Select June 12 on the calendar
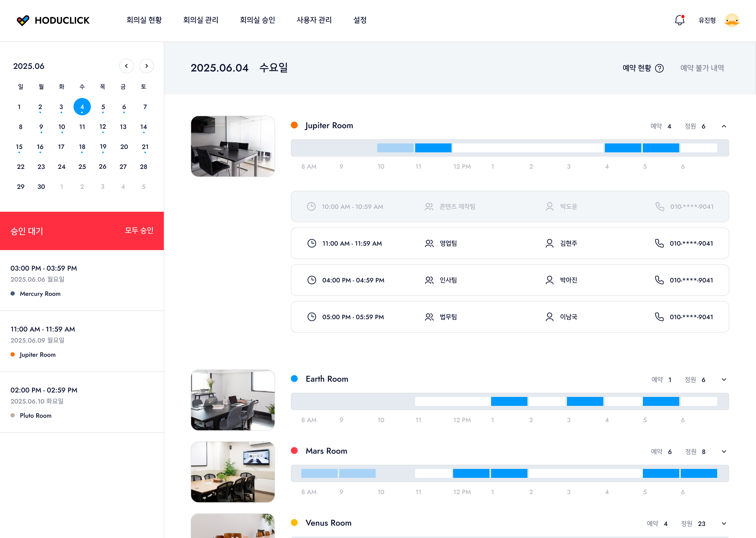Image resolution: width=756 pixels, height=538 pixels. pos(103,127)
